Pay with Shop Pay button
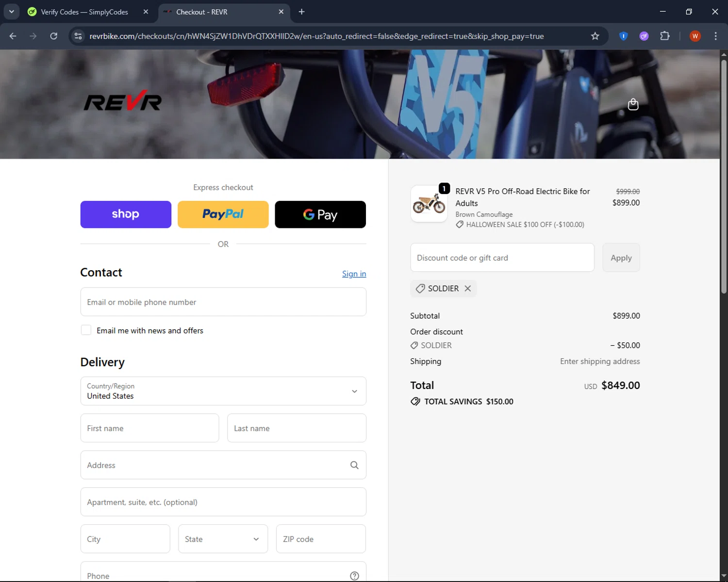 126,214
